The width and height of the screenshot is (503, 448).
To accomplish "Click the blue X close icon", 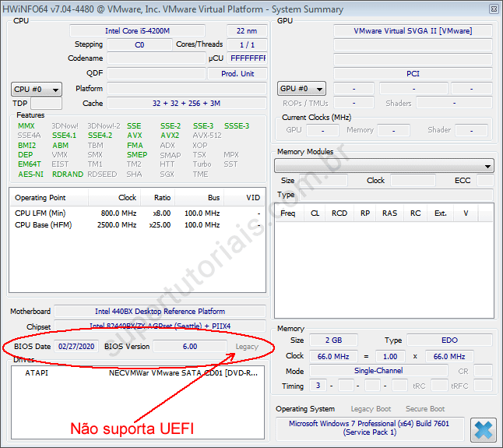I will 483,430.
